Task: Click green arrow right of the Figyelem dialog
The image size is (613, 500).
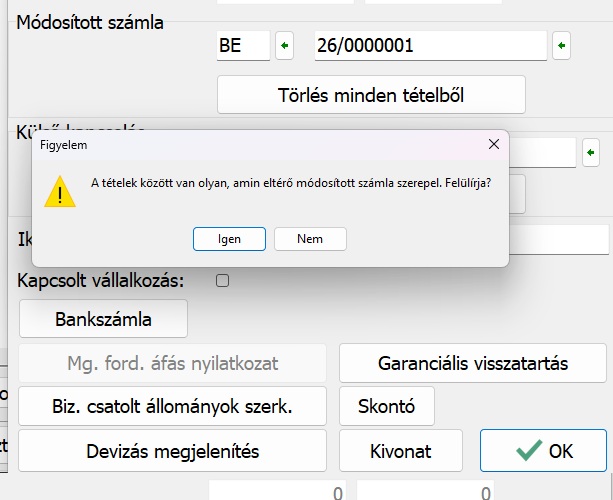Action: (591, 152)
